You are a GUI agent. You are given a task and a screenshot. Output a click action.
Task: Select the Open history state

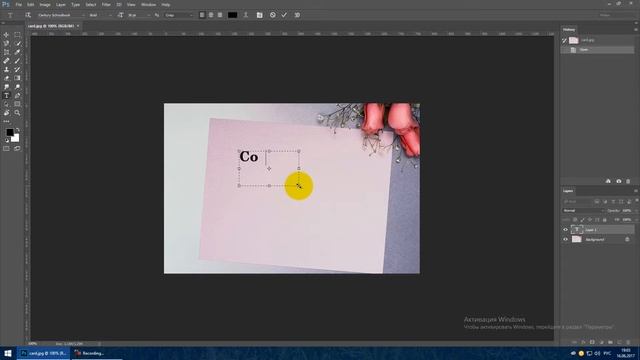tap(598, 50)
